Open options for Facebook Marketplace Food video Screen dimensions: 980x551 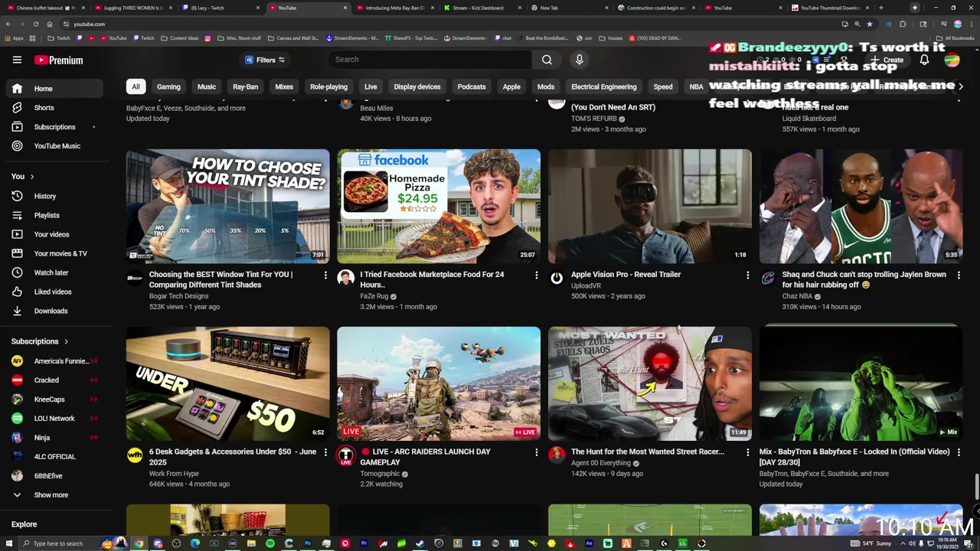point(536,275)
